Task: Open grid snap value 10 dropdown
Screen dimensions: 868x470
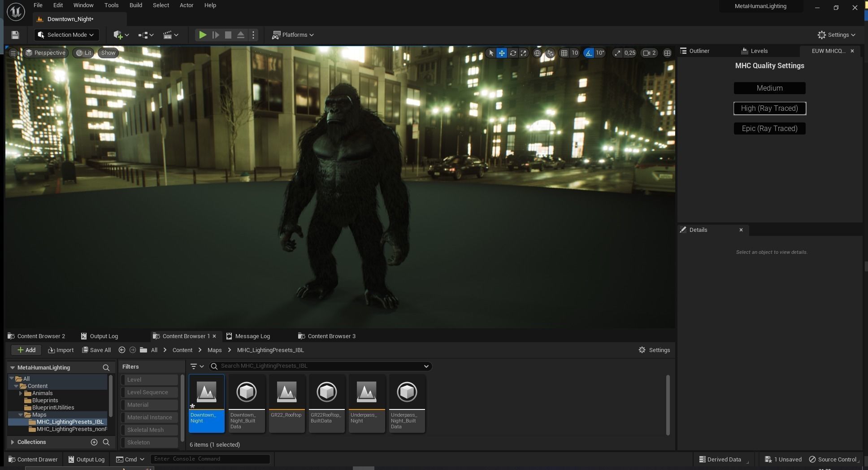Action: (575, 53)
